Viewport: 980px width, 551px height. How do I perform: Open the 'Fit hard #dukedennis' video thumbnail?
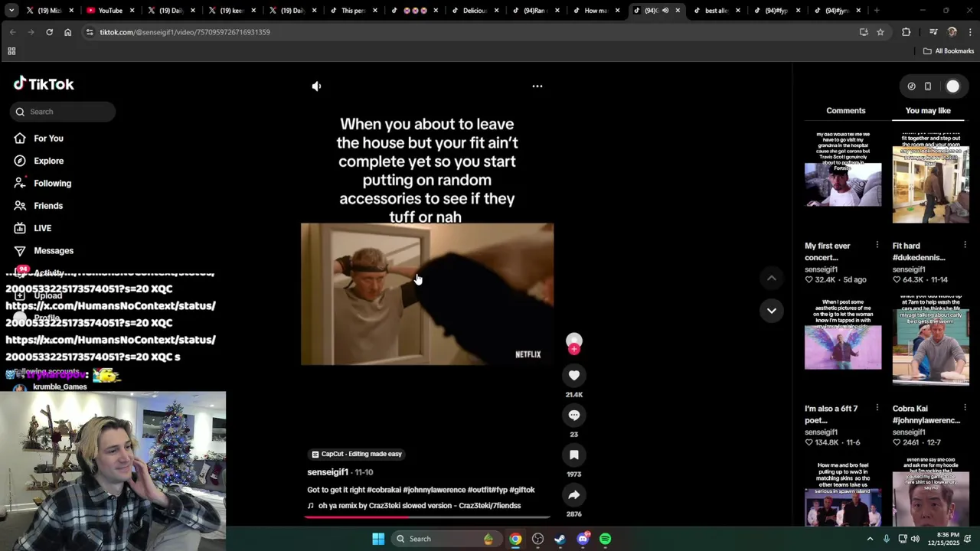(930, 181)
